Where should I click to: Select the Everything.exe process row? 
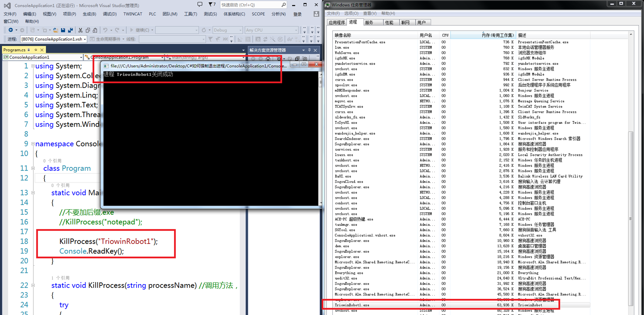pos(461,273)
